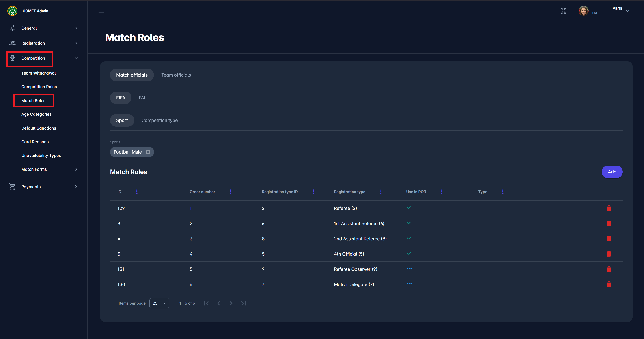The height and width of the screenshot is (339, 644).
Task: Switch to the FAI organization tab
Action: (x=142, y=98)
